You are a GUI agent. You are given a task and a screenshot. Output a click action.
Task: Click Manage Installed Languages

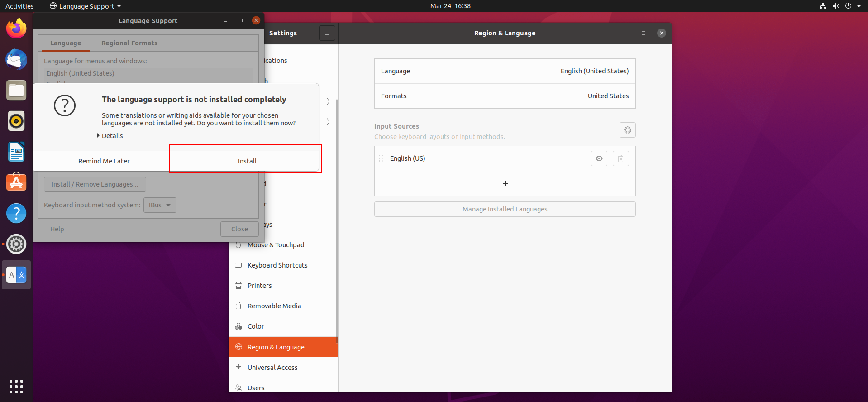point(505,209)
